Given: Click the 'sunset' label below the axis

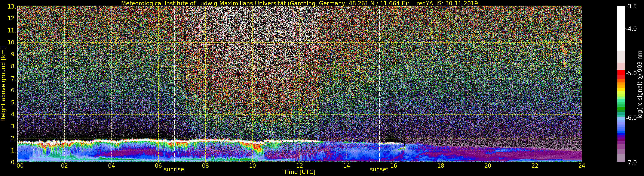Looking at the screenshot, I should [x=379, y=170].
